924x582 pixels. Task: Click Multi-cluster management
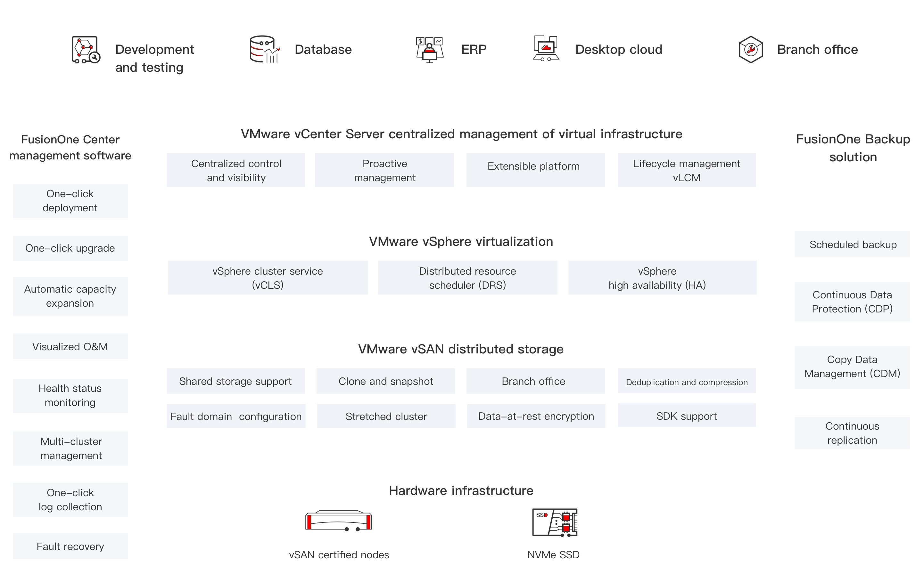click(x=70, y=448)
